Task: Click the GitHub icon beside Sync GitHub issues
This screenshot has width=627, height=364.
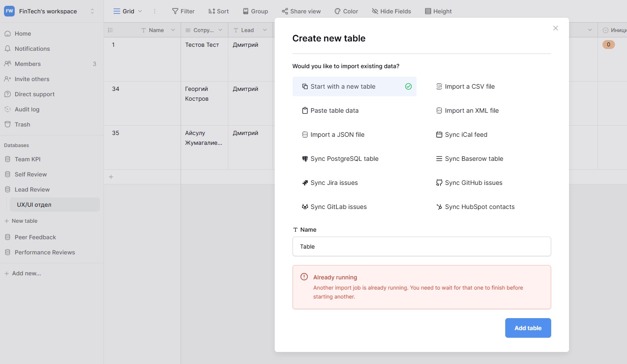Action: coord(439,183)
